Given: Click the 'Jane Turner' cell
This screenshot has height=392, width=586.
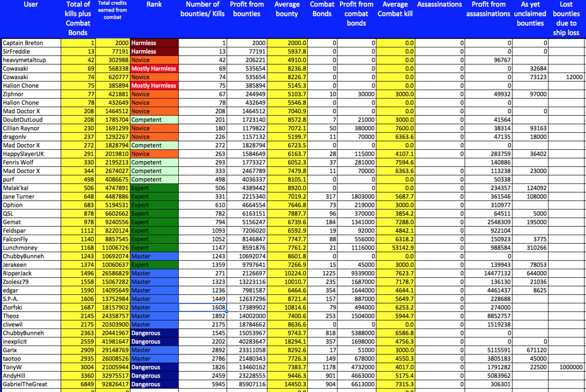Looking at the screenshot, I should click(x=31, y=196).
